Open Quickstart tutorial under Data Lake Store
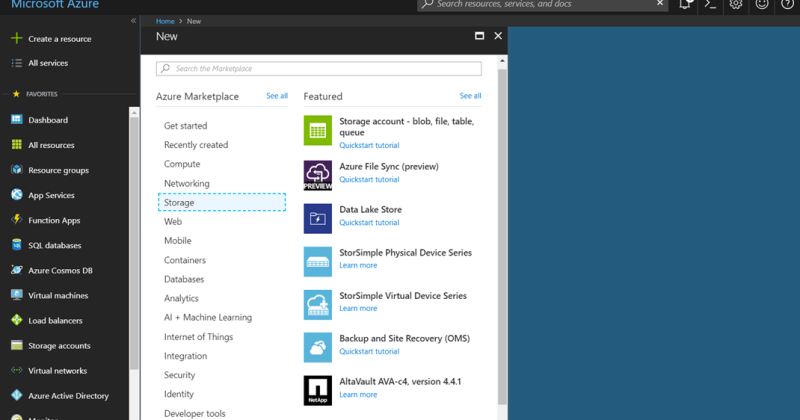Viewport: 800px width, 420px height. (369, 222)
